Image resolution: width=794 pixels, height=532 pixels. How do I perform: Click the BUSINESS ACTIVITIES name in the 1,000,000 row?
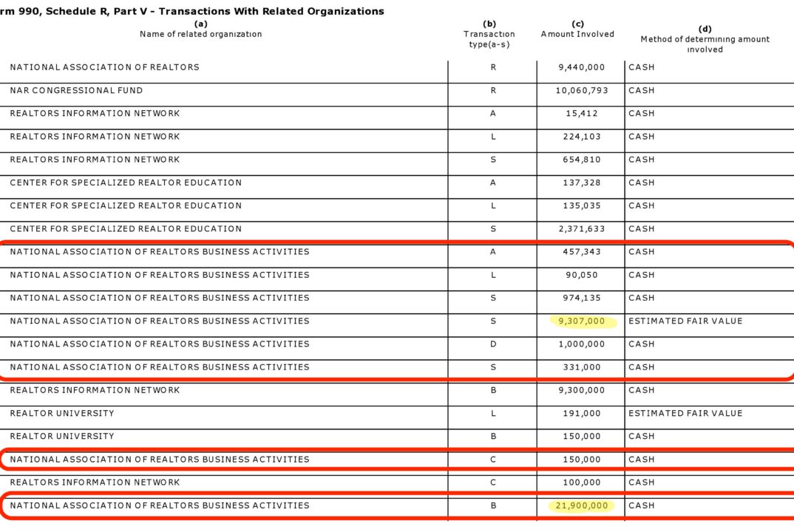pos(160,344)
